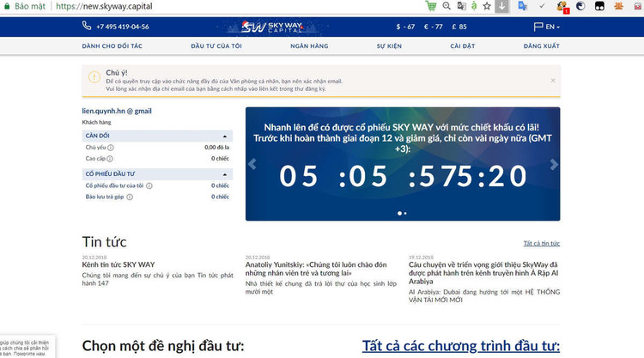Open the NGÂN HÀNG menu
This screenshot has width=644, height=358.
coord(309,46)
